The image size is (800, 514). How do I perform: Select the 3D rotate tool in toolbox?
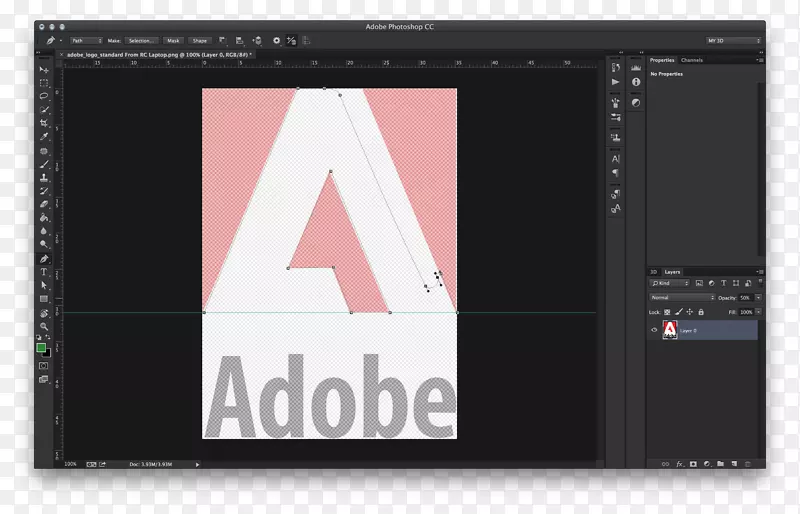44,313
